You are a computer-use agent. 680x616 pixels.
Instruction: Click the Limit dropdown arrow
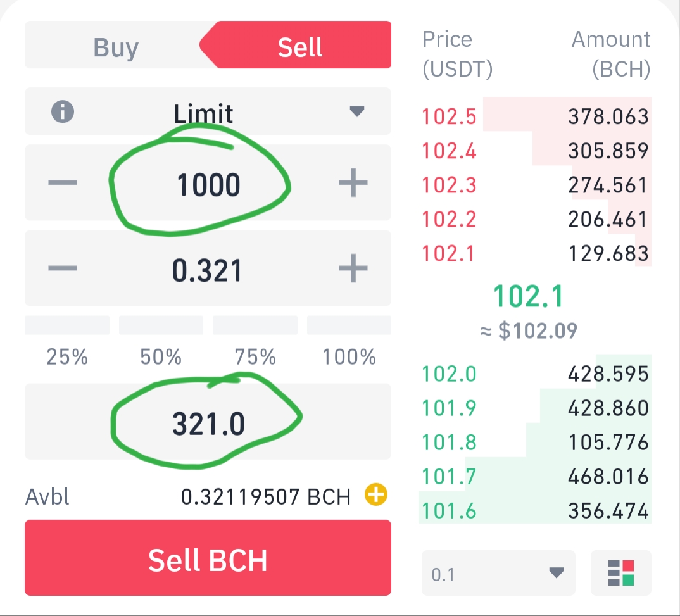(357, 111)
